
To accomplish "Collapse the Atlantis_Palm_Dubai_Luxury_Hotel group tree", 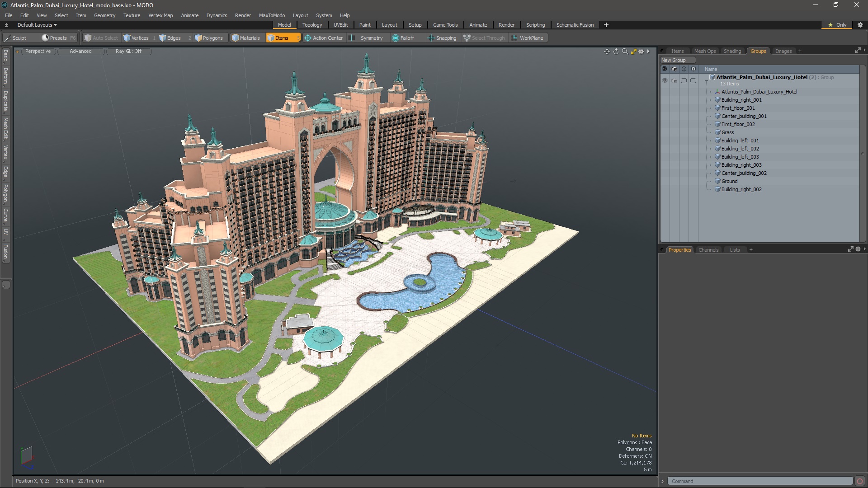I will point(706,80).
